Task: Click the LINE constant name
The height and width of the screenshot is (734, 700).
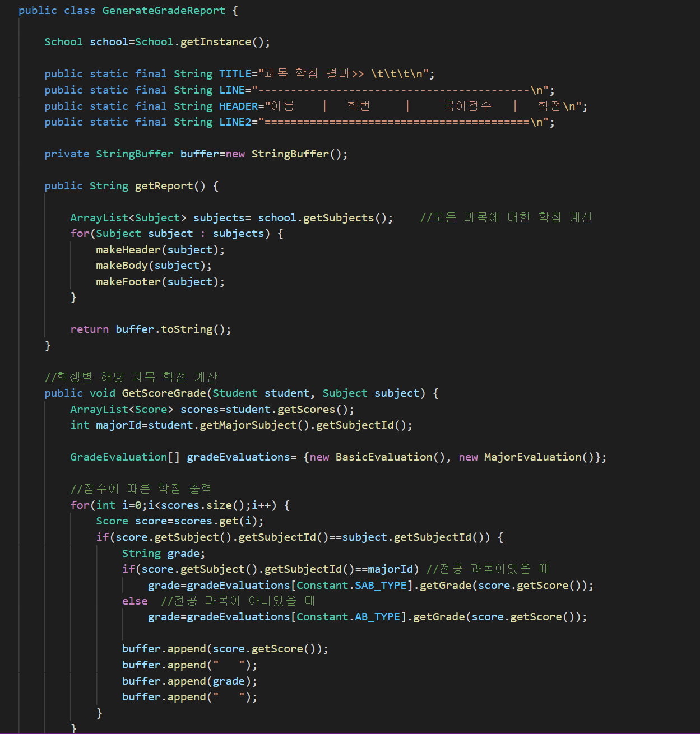Action: 232,90
